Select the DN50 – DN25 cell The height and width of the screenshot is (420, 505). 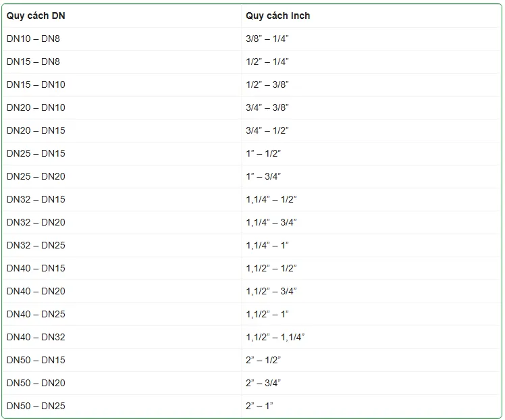[36, 406]
